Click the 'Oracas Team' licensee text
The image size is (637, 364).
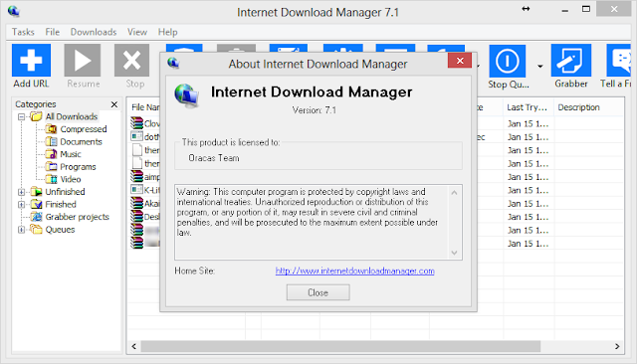point(214,158)
